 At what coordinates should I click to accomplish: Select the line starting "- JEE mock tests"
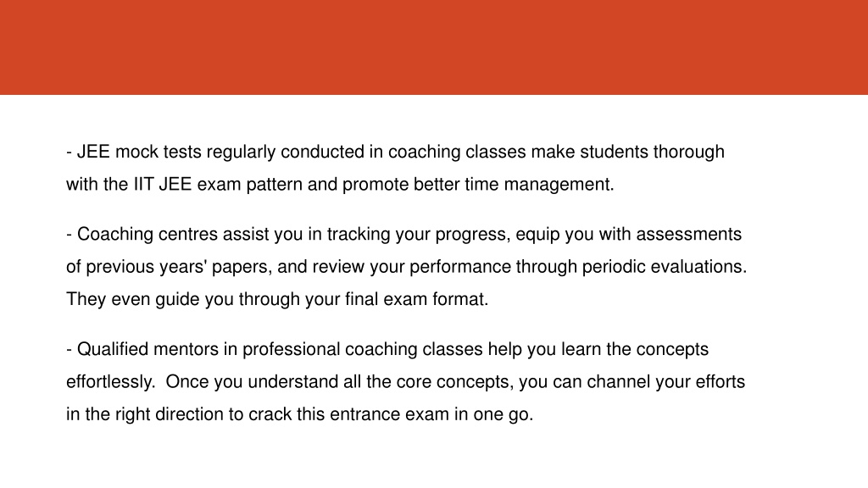(395, 152)
